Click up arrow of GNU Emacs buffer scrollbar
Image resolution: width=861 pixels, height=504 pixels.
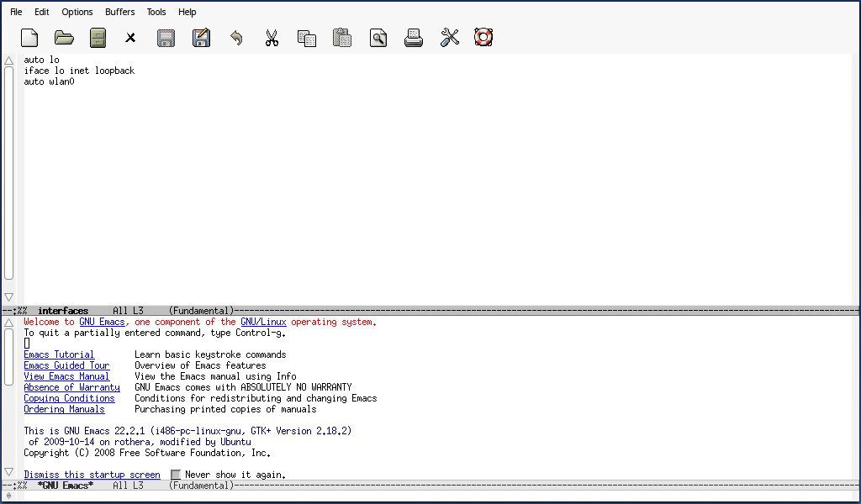(8, 323)
